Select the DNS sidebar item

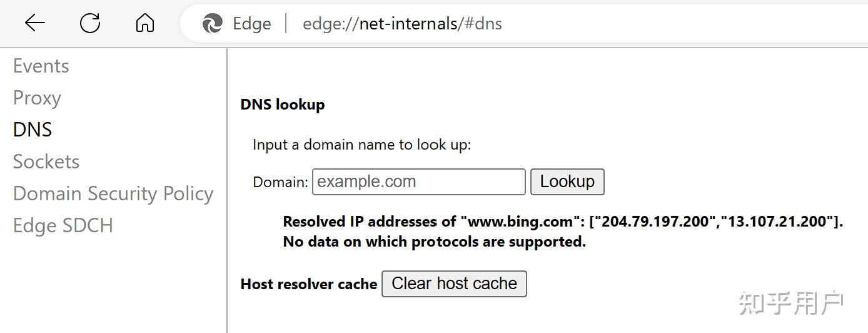(33, 130)
